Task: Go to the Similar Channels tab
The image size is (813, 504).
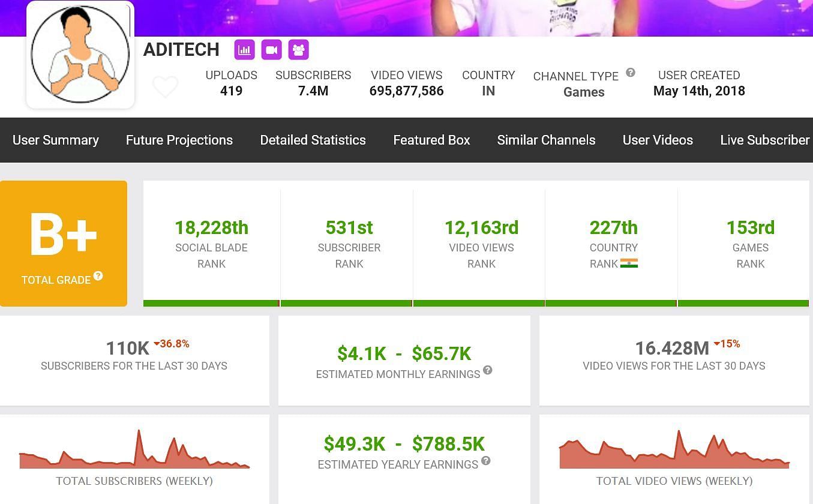Action: (546, 140)
